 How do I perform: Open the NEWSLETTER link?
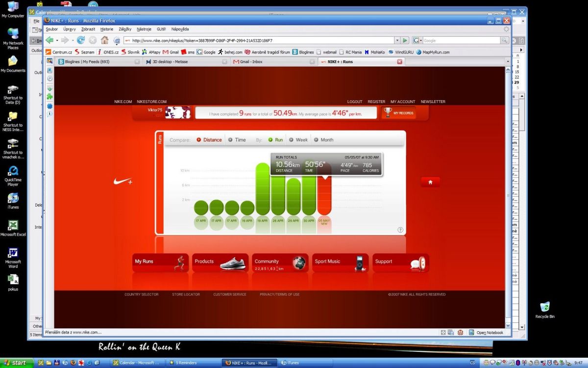click(x=433, y=102)
